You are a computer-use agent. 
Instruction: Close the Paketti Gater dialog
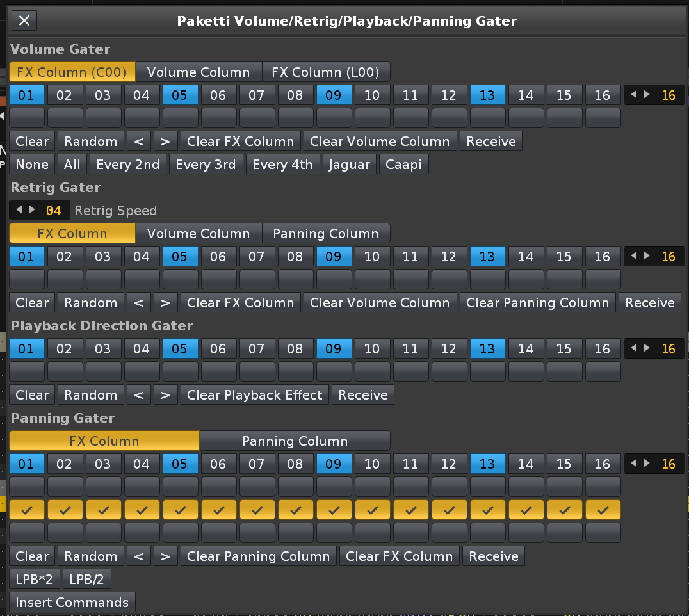pyautogui.click(x=24, y=20)
